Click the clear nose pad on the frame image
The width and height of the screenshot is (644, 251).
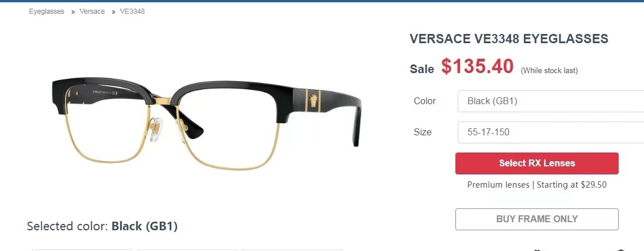click(x=155, y=130)
